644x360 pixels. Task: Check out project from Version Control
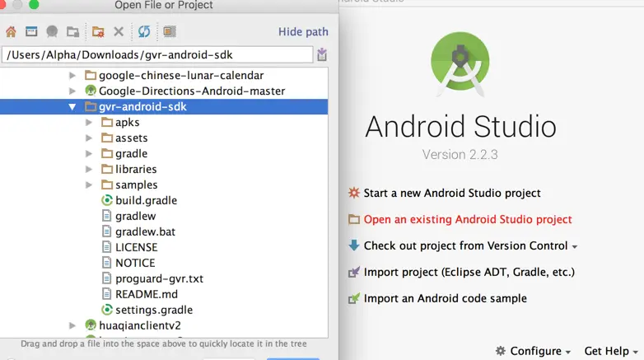point(466,245)
